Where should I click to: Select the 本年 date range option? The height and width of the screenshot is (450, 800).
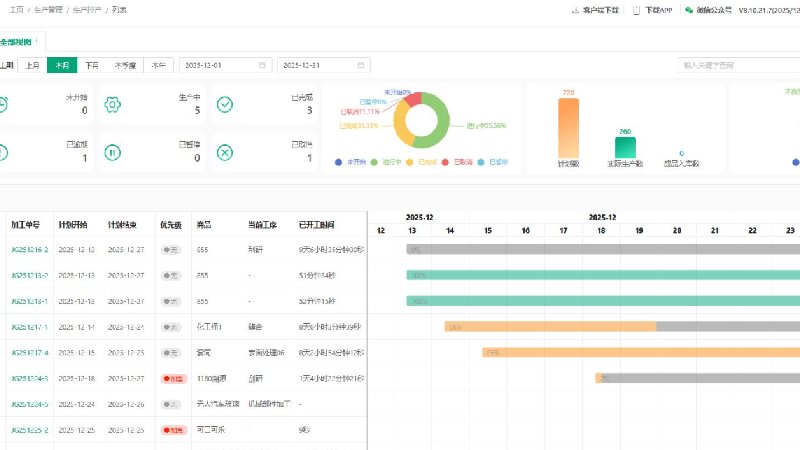tap(159, 65)
